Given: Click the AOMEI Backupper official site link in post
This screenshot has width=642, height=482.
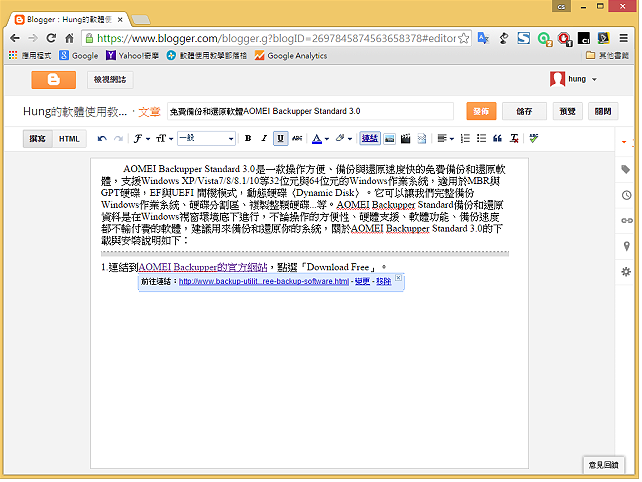Looking at the screenshot, I should click(203, 267).
